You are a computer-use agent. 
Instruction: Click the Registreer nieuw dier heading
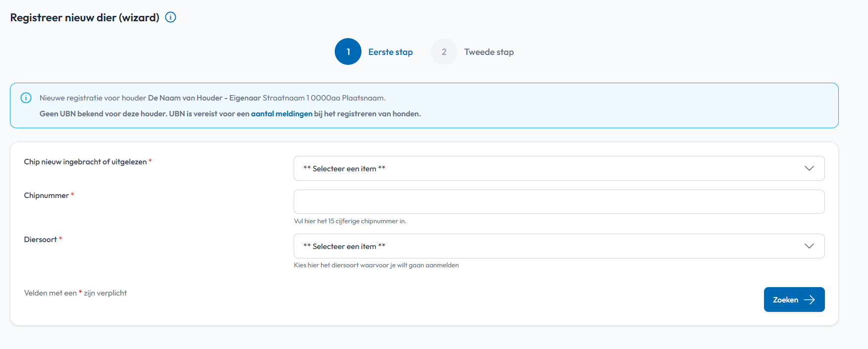point(85,17)
